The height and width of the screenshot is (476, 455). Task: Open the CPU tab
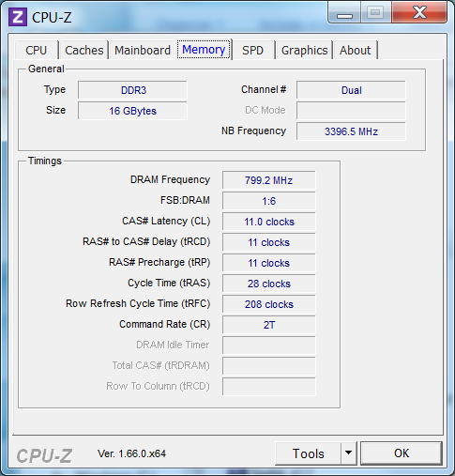pyautogui.click(x=37, y=50)
